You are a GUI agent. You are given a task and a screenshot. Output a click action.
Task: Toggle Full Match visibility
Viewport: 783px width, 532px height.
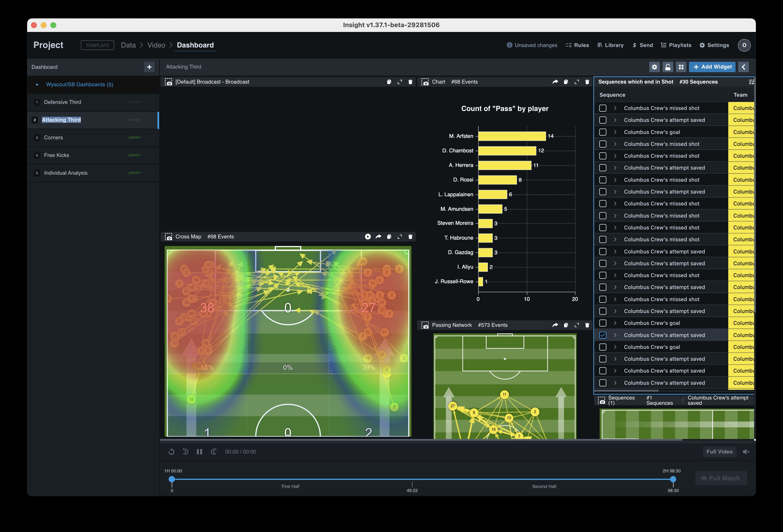721,478
